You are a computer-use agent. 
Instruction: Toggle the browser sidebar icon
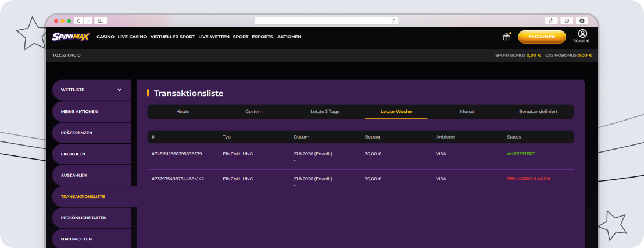(x=101, y=20)
